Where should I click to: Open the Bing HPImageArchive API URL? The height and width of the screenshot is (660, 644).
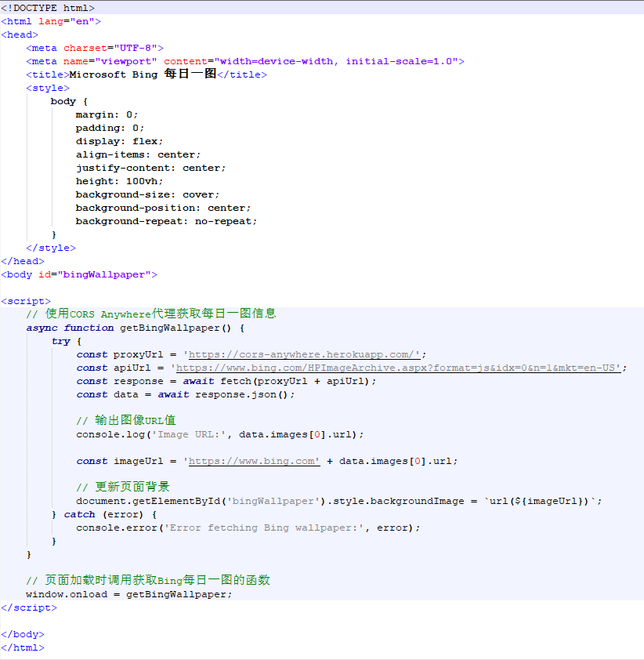(x=400, y=368)
